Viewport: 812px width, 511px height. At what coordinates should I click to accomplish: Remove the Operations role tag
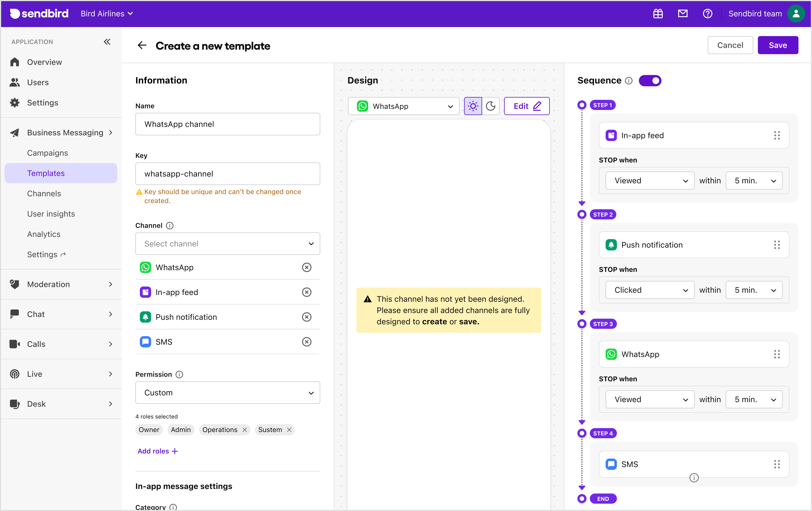click(245, 430)
